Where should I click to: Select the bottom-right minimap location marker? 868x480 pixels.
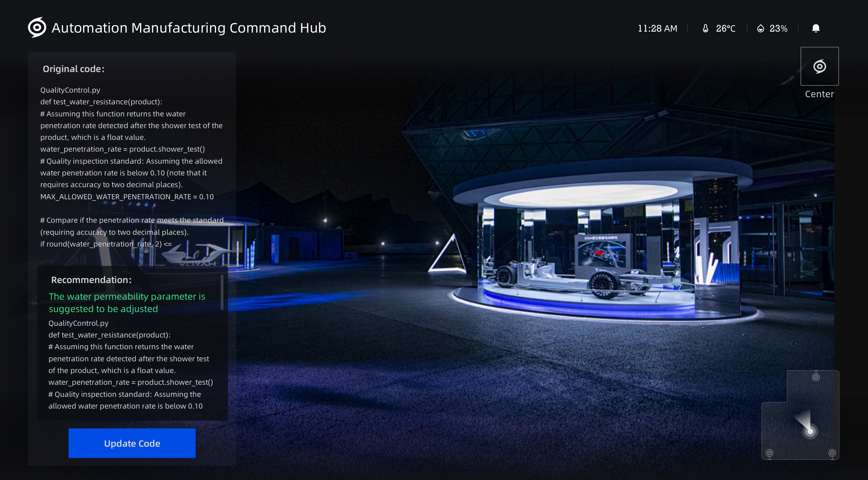[832, 453]
